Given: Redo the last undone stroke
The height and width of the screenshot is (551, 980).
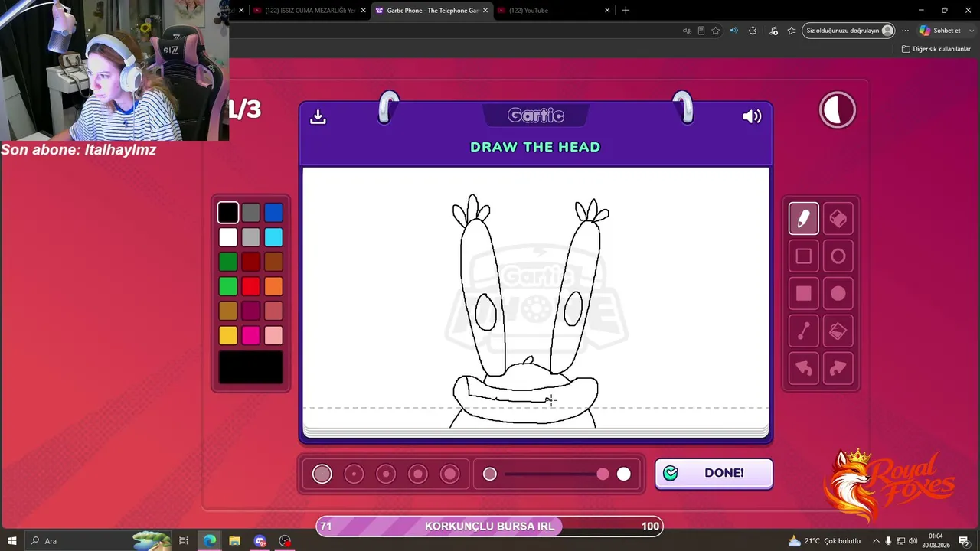Looking at the screenshot, I should pos(838,368).
